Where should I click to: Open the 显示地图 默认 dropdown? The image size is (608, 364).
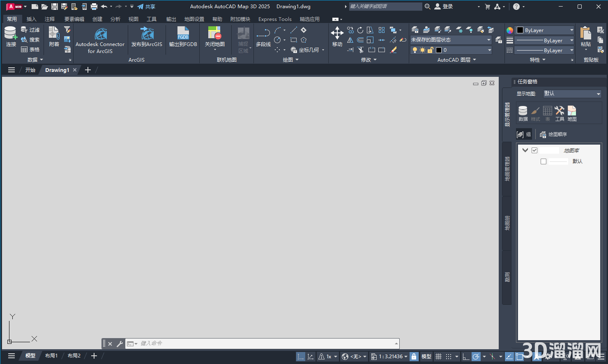[x=572, y=94]
